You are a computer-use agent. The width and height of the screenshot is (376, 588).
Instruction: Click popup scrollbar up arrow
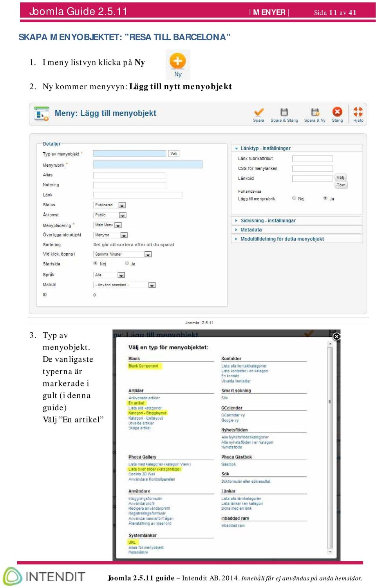(x=330, y=344)
